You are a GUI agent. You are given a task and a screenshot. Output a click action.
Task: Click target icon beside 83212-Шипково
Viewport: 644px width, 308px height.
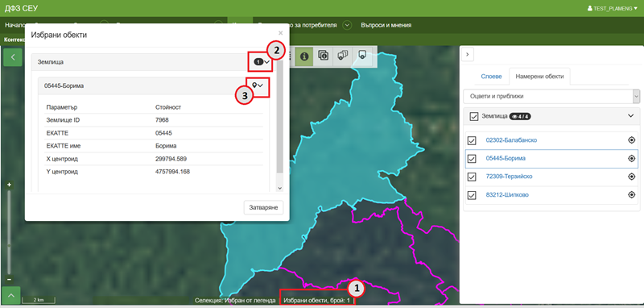point(632,194)
